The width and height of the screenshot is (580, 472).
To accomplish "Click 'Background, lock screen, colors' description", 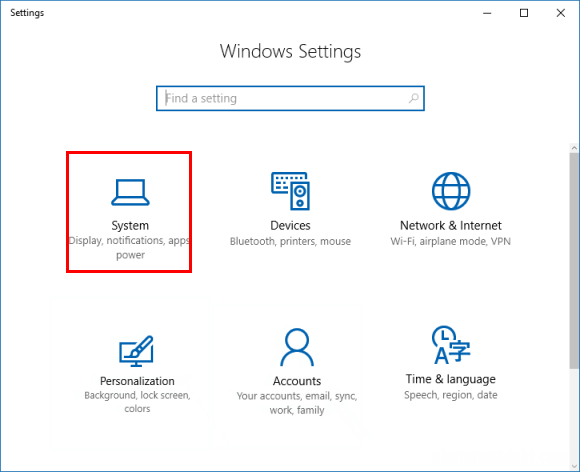I will [137, 402].
